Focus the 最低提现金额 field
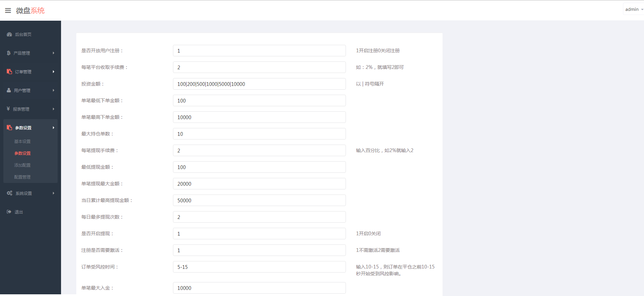 259,167
